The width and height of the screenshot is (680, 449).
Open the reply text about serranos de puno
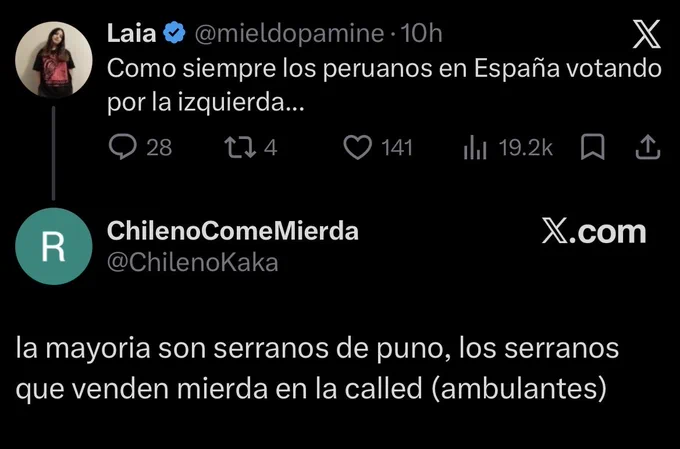coord(317,368)
